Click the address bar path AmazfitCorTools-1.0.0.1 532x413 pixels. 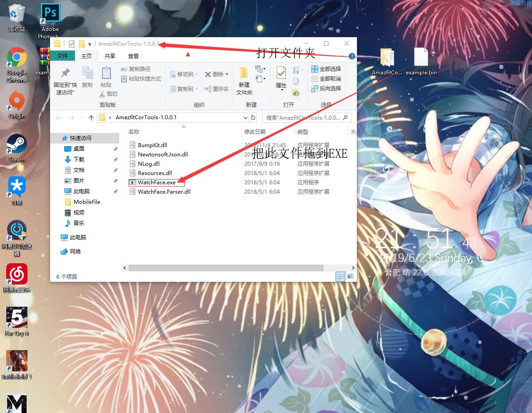pyautogui.click(x=146, y=117)
